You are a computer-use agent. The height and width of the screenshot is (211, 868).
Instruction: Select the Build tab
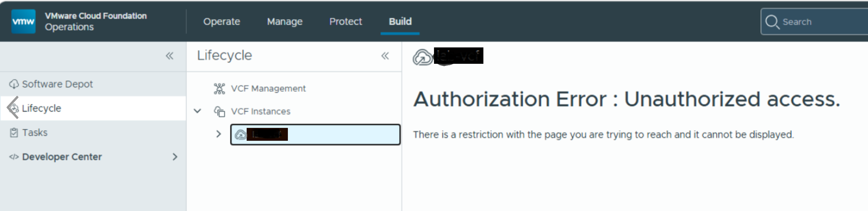(400, 22)
